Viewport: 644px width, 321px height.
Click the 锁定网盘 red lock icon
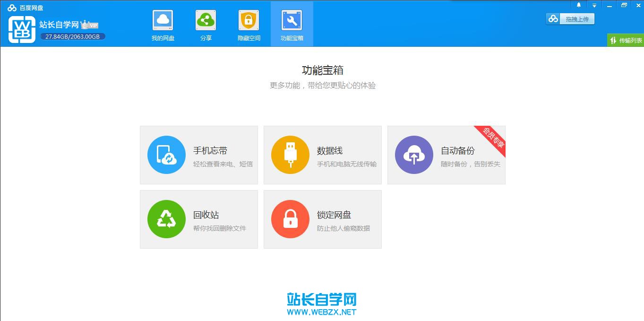290,219
